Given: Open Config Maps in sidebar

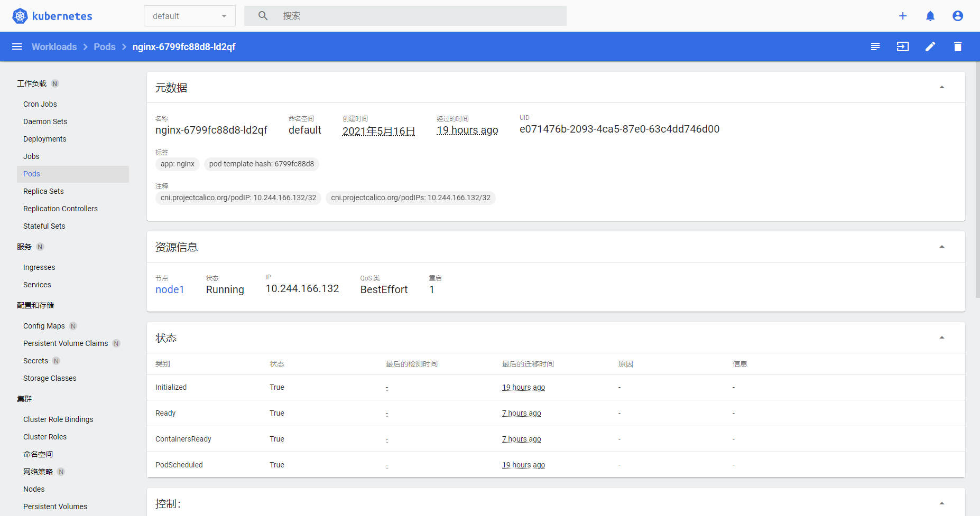Looking at the screenshot, I should (44, 326).
